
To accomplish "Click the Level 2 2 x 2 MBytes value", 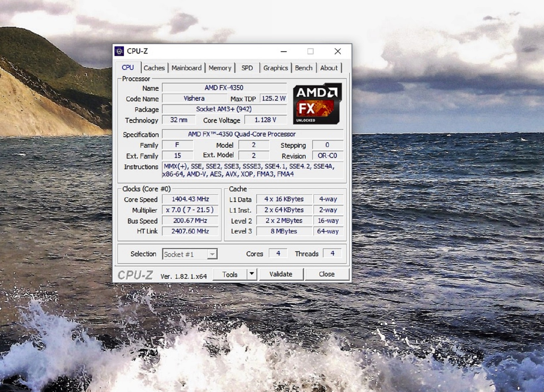I will tap(284, 220).
